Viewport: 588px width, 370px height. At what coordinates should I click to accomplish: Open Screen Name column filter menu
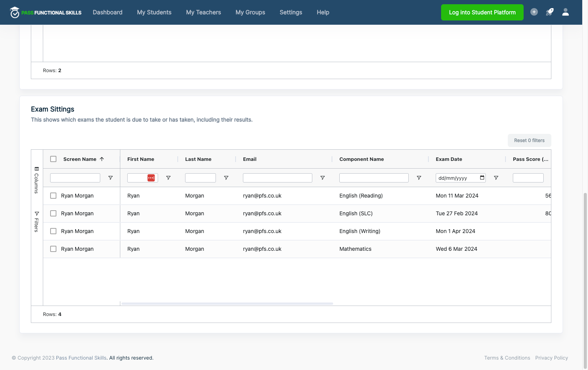coord(111,178)
